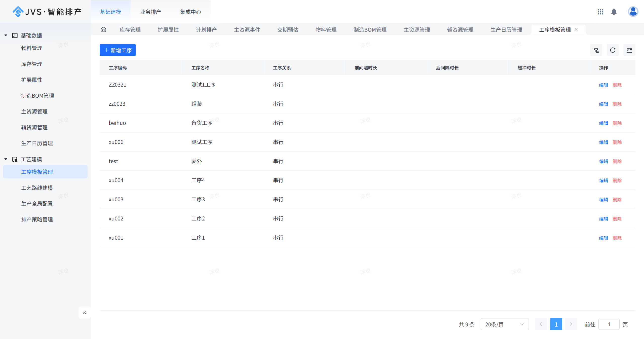Click the go-to page number input
This screenshot has height=339, width=644.
pyautogui.click(x=609, y=324)
